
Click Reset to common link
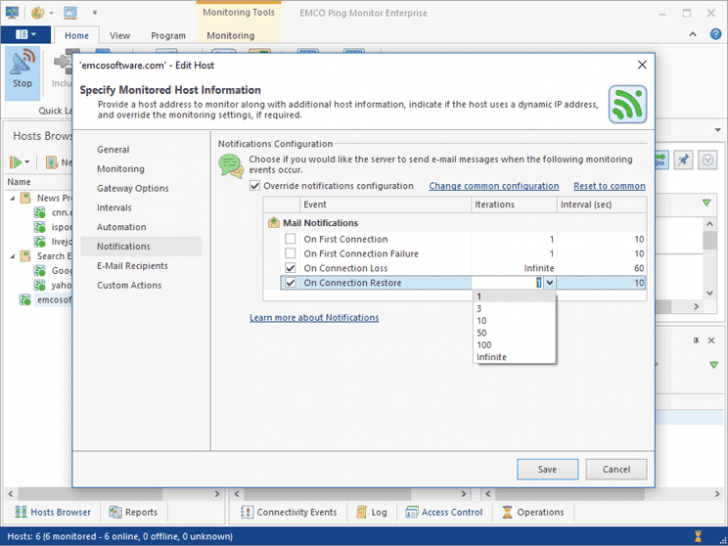tap(609, 186)
